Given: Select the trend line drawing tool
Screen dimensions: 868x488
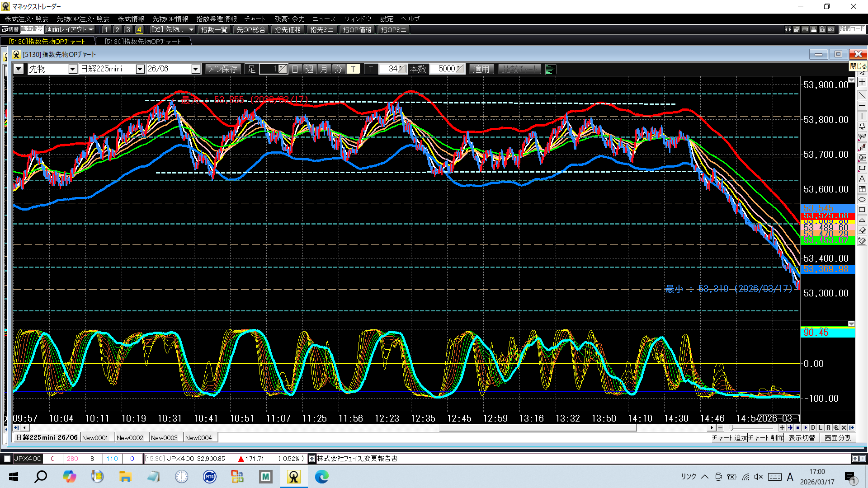Looking at the screenshot, I should (862, 96).
